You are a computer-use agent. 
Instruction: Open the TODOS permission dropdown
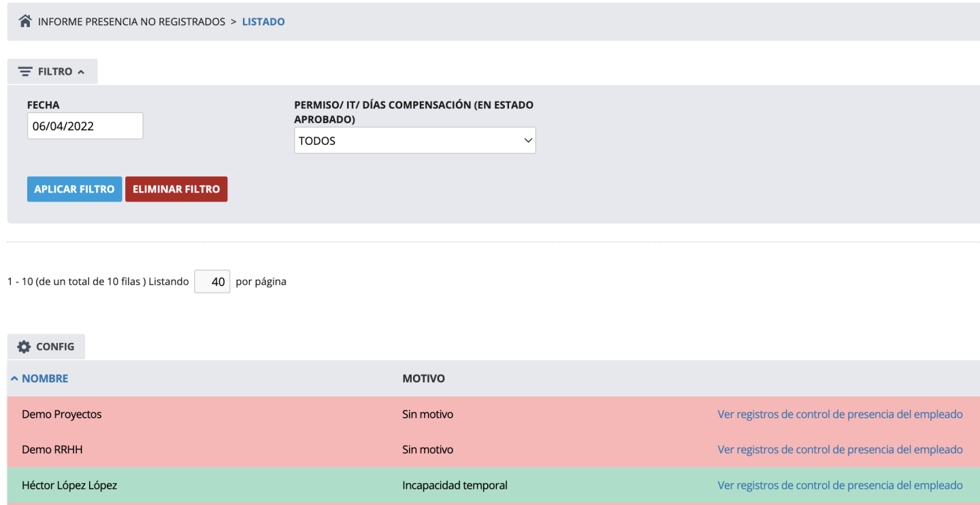pos(414,141)
